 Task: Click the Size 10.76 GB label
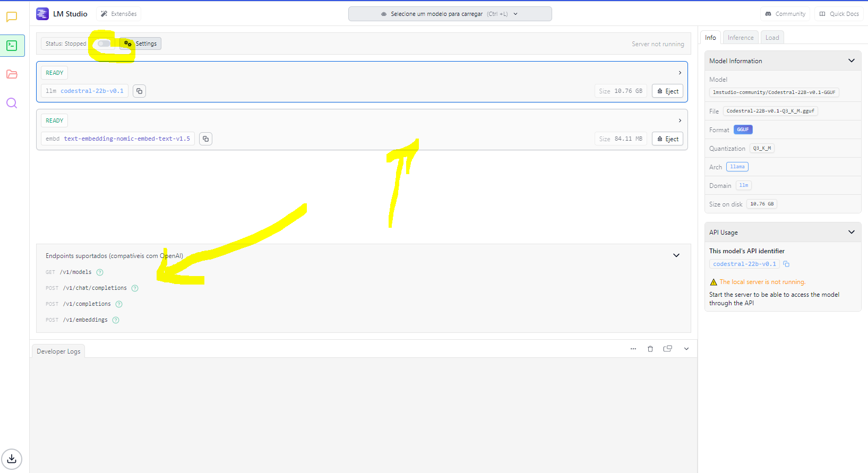621,91
